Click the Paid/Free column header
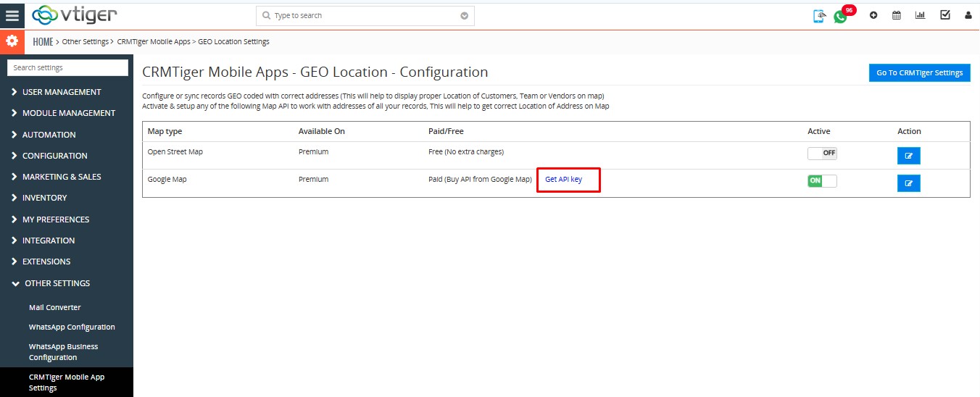Image resolution: width=980 pixels, height=397 pixels. [446, 131]
